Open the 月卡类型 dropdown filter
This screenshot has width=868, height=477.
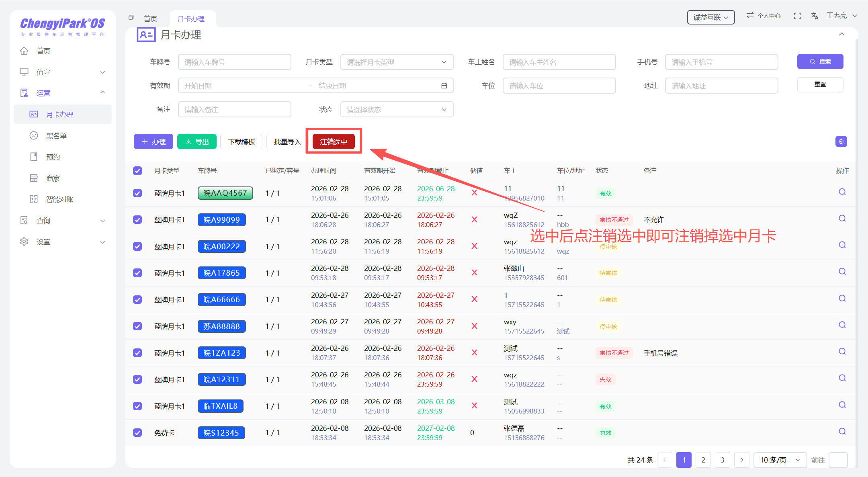click(396, 62)
